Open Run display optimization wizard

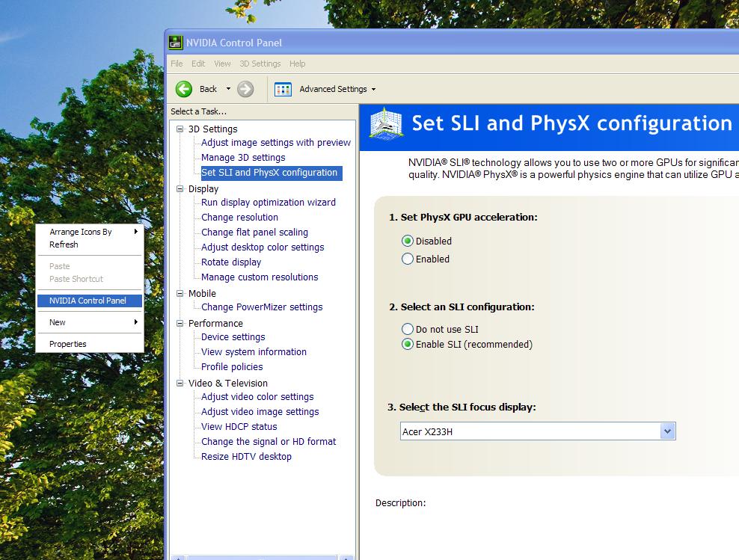[x=269, y=202]
